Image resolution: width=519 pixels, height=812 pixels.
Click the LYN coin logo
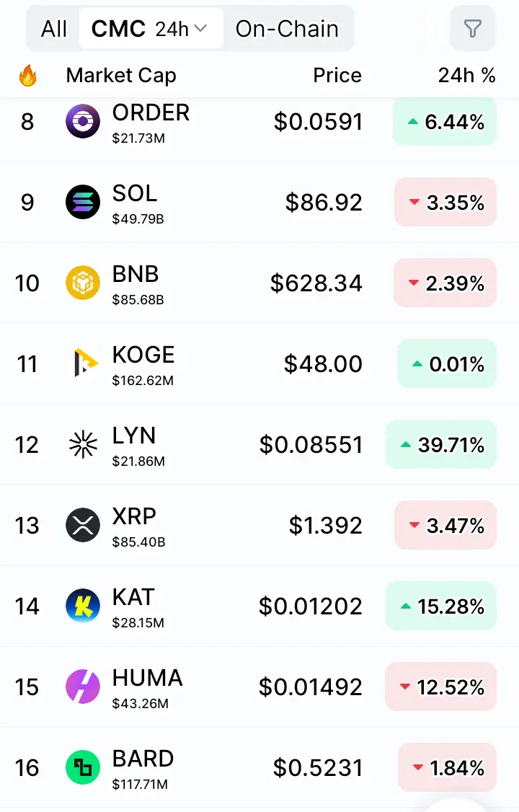pyautogui.click(x=82, y=444)
